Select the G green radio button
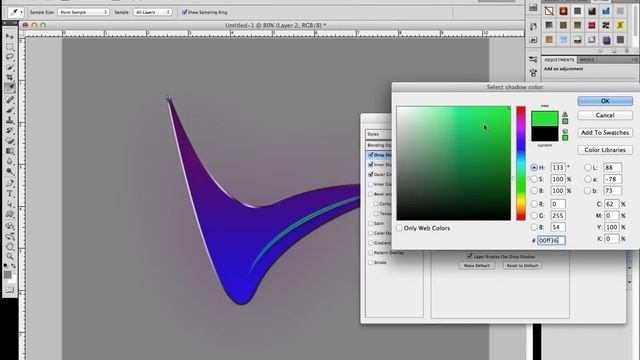Viewport: 640px width, 360px height. [534, 216]
